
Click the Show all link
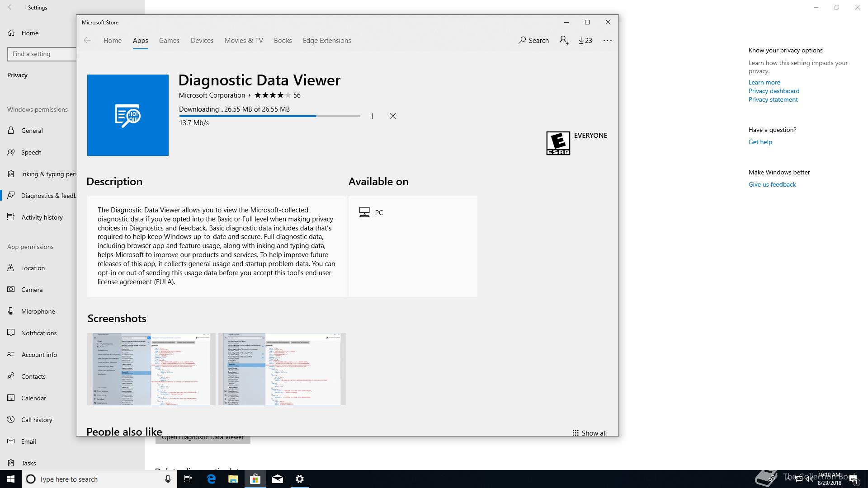(x=590, y=432)
